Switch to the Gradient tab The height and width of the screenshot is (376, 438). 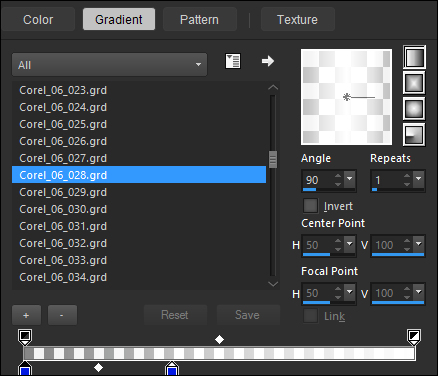click(119, 19)
